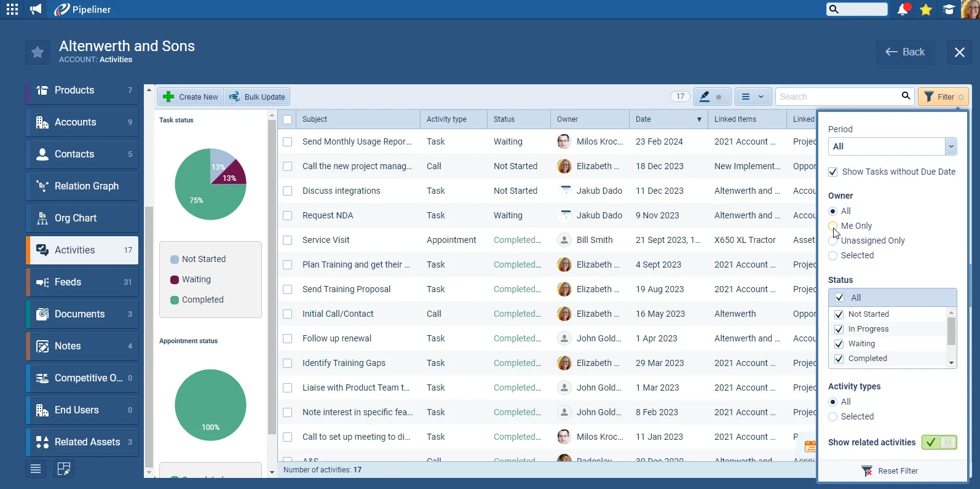Switch to the Documents sidebar tab
Screen dimensions: 980x489
tap(82, 314)
